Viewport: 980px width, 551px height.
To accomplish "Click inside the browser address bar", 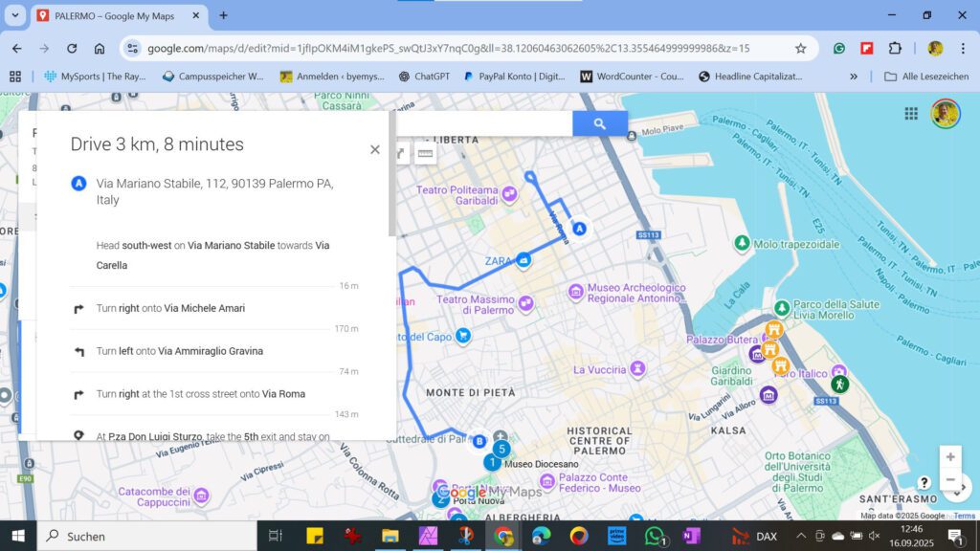I will click(383, 47).
